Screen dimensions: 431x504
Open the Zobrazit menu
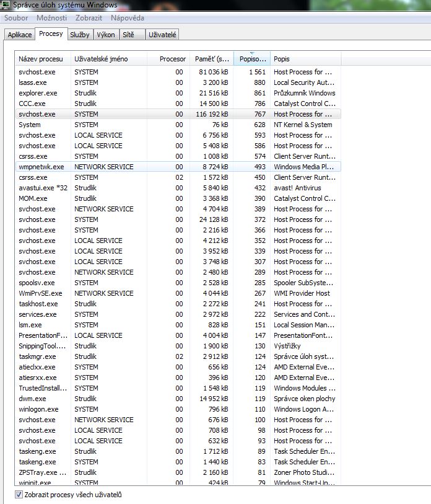point(89,18)
